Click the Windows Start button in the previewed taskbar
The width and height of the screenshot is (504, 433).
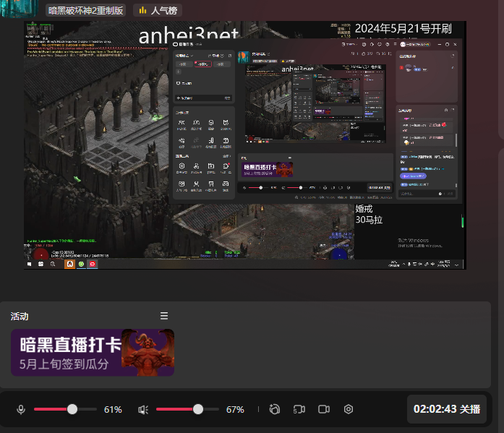(29, 264)
